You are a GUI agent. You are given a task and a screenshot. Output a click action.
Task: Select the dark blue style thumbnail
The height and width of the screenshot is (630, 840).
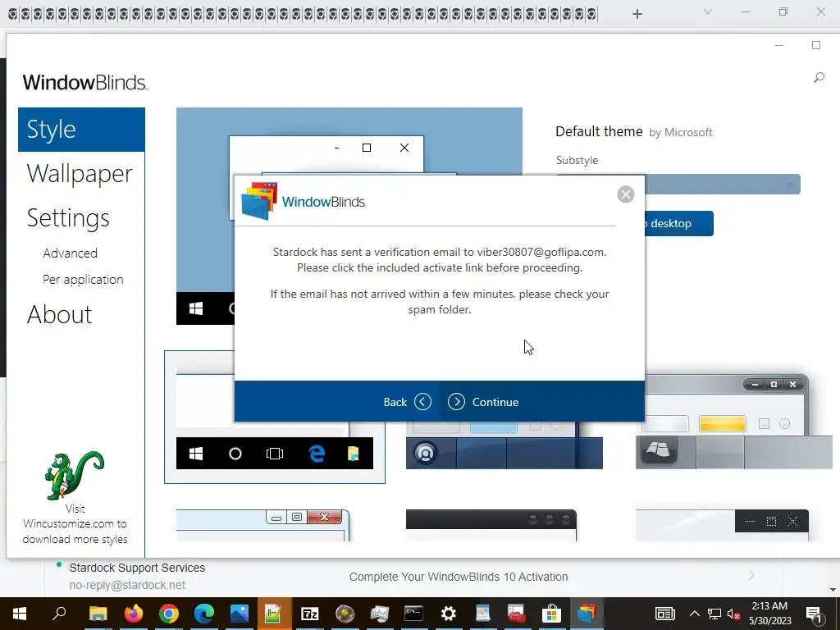pyautogui.click(x=504, y=445)
